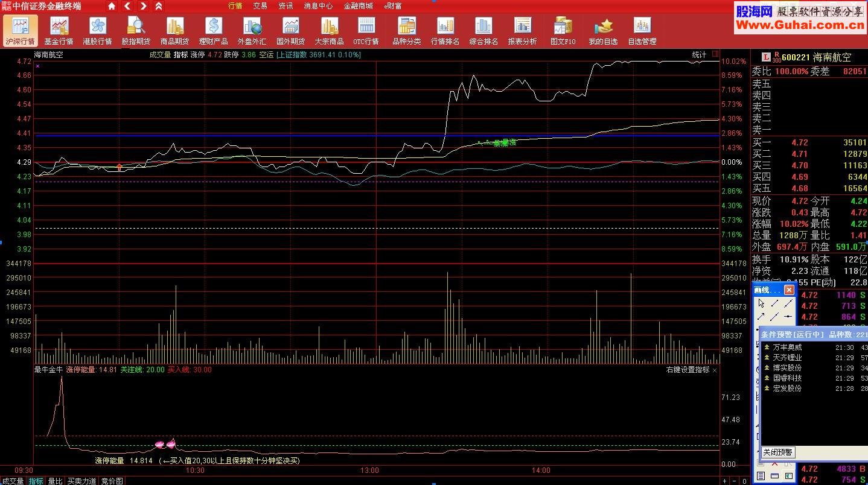This screenshot has width=868, height=485.
Task: Open 消息中心 menu
Action: [x=318, y=6]
